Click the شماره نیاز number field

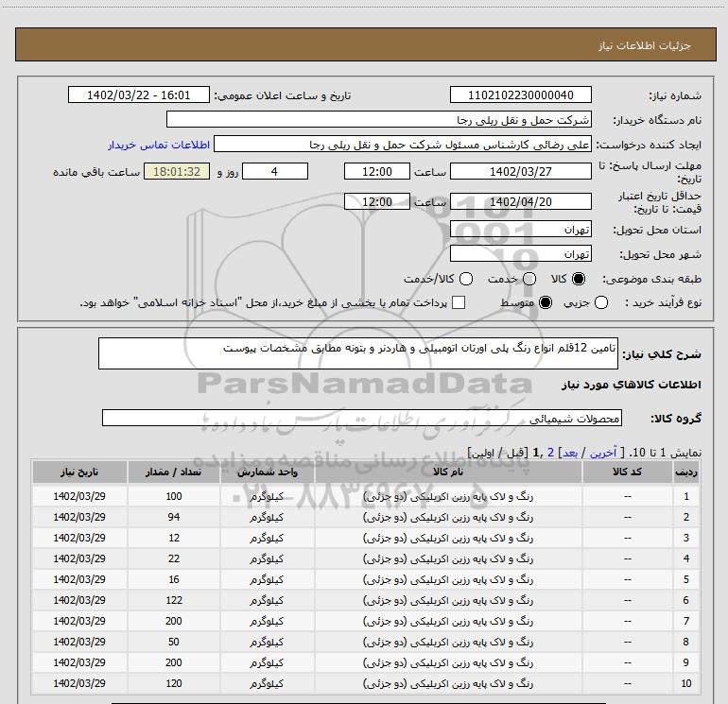520,94
